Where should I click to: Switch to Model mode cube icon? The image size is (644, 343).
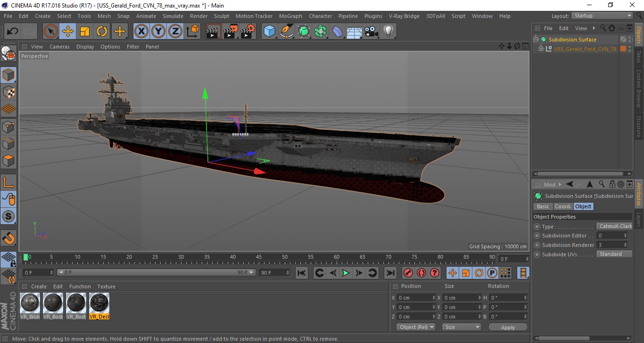pyautogui.click(x=9, y=75)
